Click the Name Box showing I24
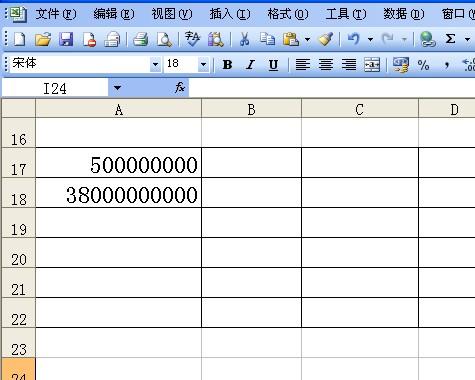 pyautogui.click(x=55, y=88)
